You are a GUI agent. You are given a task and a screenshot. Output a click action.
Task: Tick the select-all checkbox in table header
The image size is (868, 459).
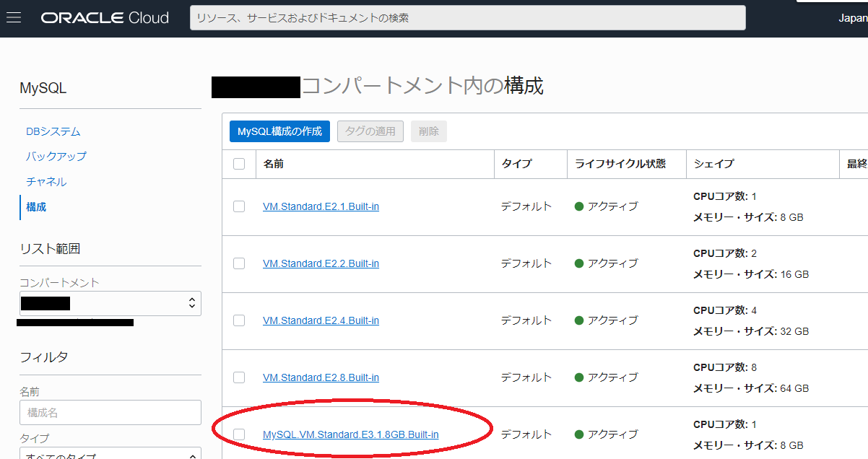point(239,164)
